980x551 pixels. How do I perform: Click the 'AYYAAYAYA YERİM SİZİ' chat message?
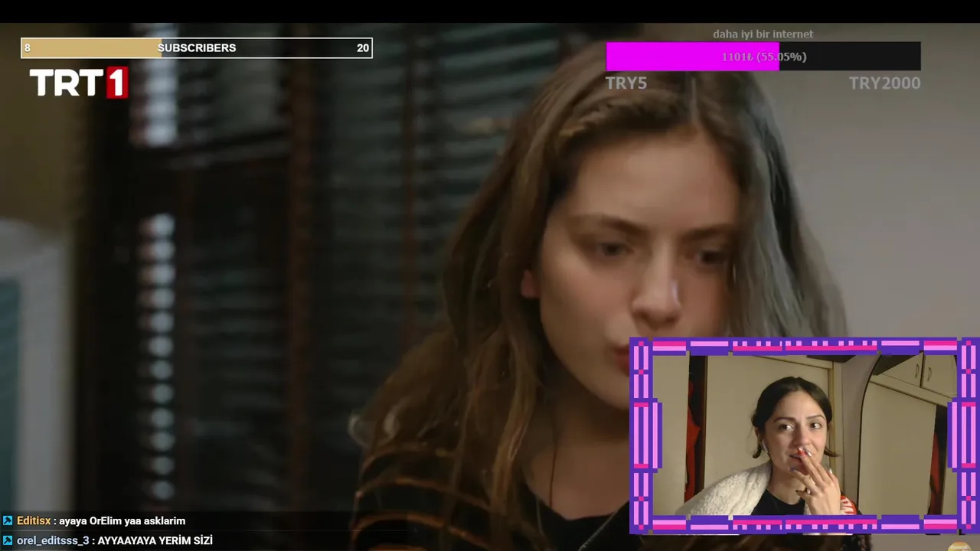coord(155,540)
